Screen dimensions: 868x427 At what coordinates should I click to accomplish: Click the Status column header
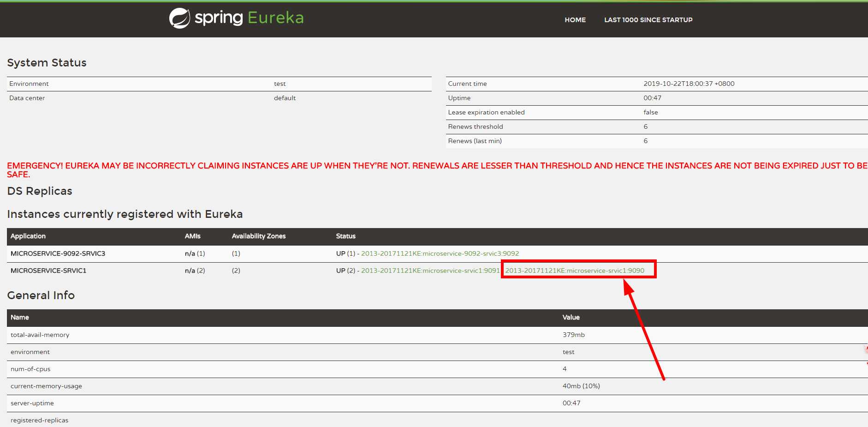[x=345, y=236]
